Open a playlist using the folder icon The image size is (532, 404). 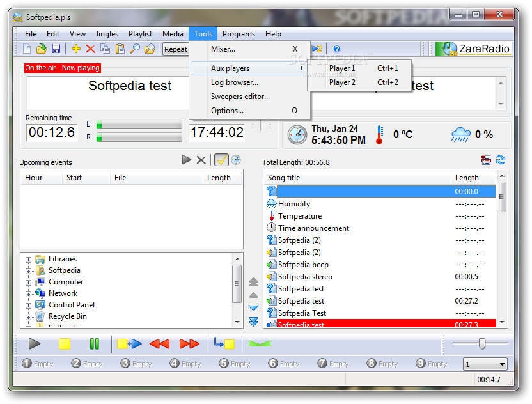click(42, 49)
